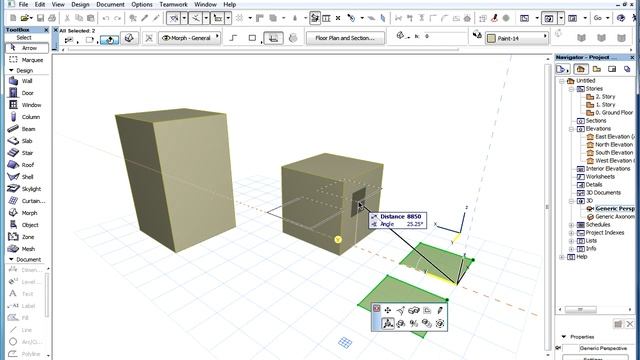Select the Object tool
The width and height of the screenshot is (640, 360).
tap(27, 225)
